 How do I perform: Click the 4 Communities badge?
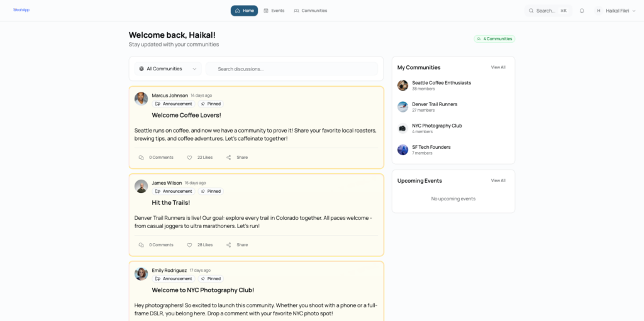coord(494,39)
